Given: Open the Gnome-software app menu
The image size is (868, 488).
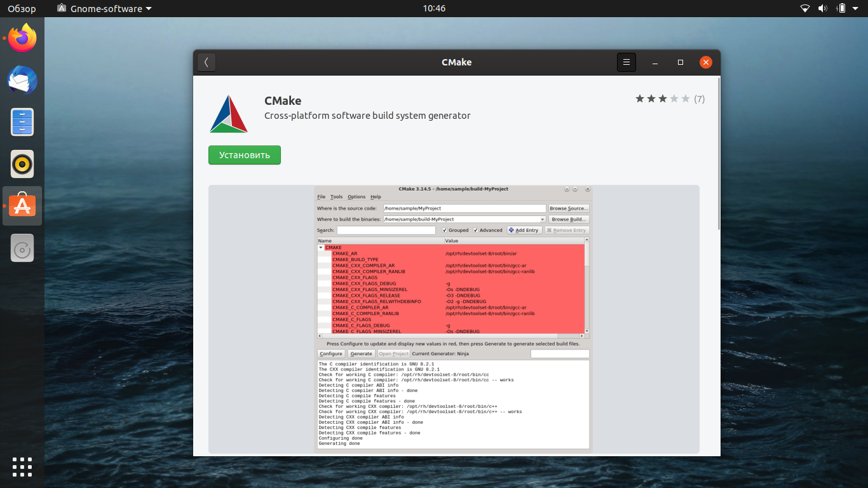Looking at the screenshot, I should (104, 8).
